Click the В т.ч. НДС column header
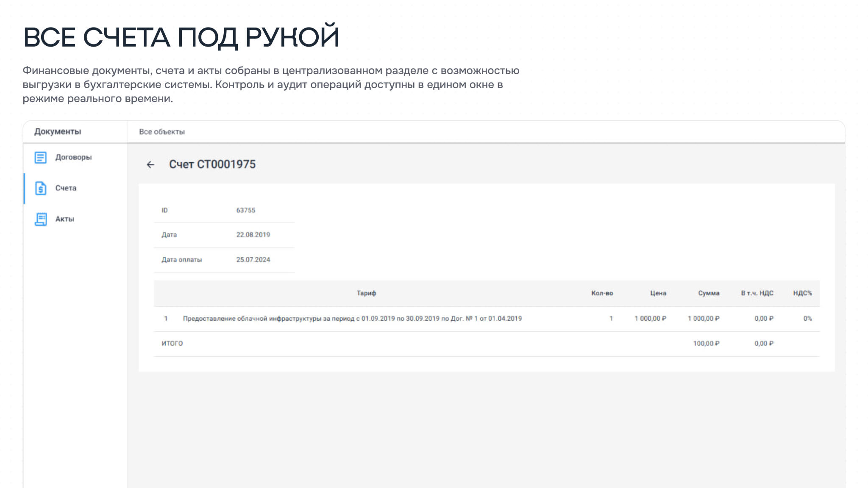 (x=757, y=293)
